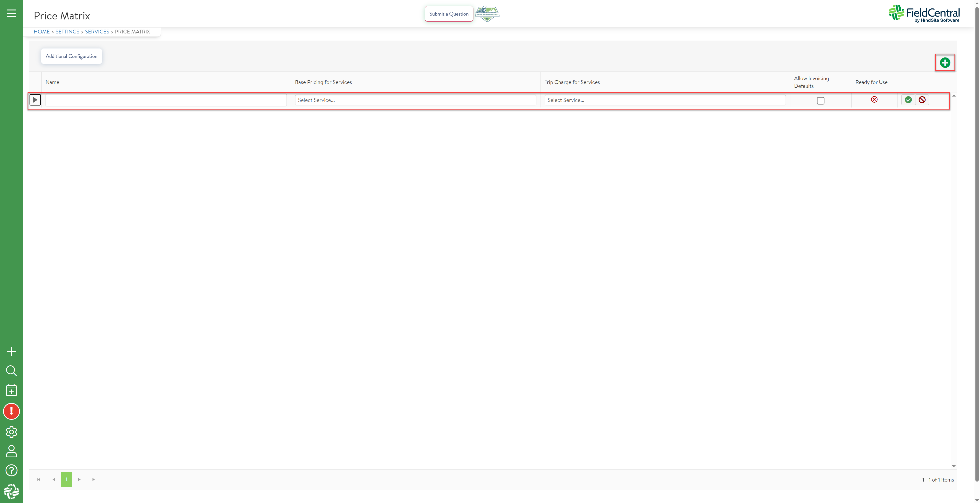Click the red cancel edit icon

922,100
